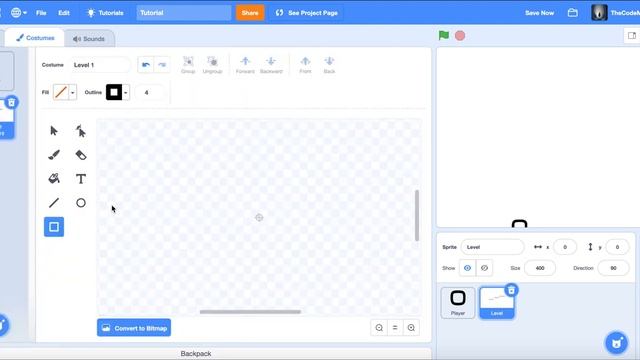The image size is (640, 360).
Task: Select the Text tool
Action: pyautogui.click(x=81, y=179)
